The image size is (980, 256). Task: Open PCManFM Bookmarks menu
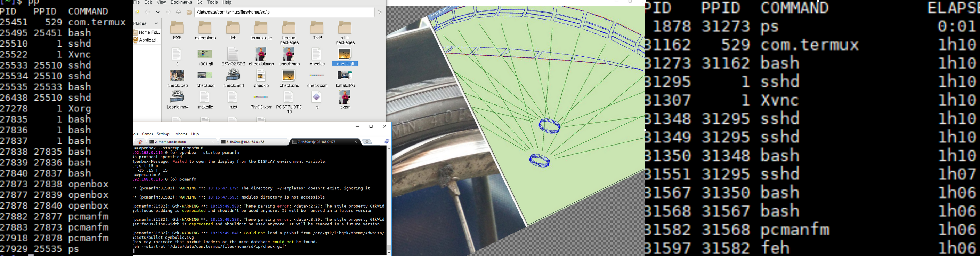click(x=181, y=2)
